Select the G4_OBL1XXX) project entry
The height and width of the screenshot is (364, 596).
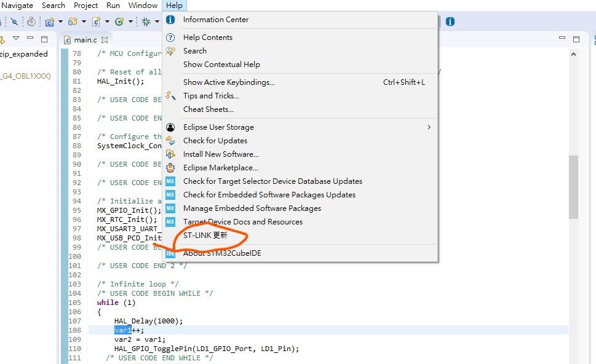(25, 76)
